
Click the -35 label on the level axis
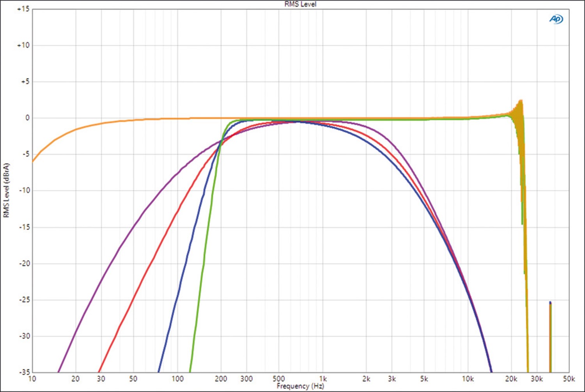[x=24, y=372]
